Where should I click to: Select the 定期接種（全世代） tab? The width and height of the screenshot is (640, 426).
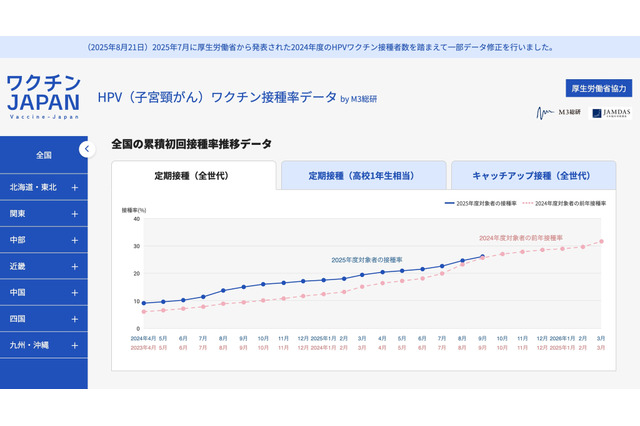[193, 176]
